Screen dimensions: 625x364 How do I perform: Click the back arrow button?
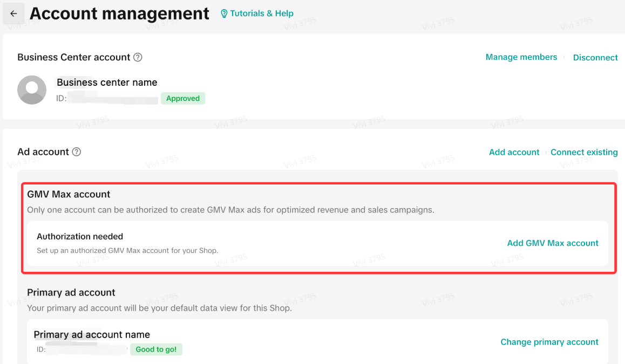point(13,13)
